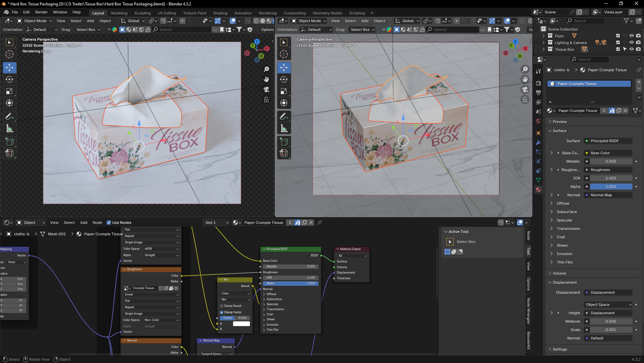The width and height of the screenshot is (644, 363).
Task: Select the Add Cube tool in left viewport
Action: tap(9, 142)
